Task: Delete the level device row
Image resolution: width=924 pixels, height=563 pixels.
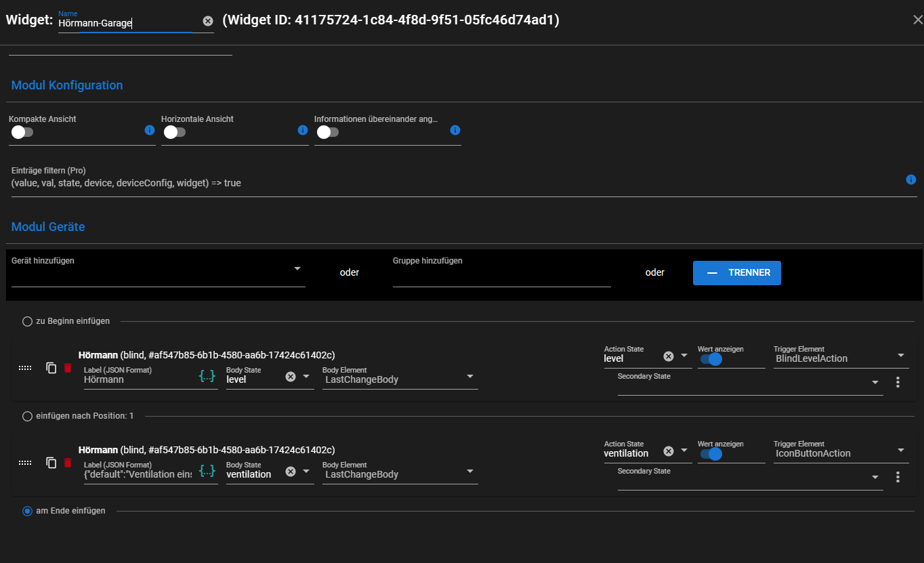Action: (x=67, y=367)
